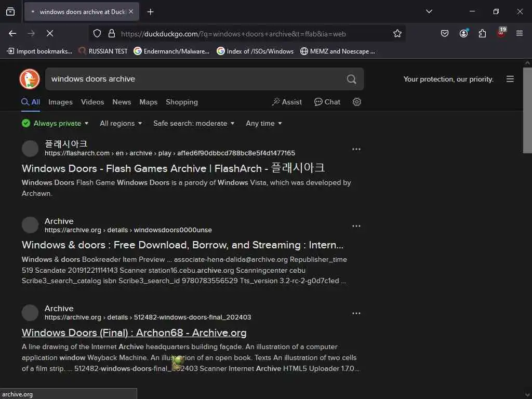
Task: Open DuckDuckGo side menu icon
Action: click(510, 79)
